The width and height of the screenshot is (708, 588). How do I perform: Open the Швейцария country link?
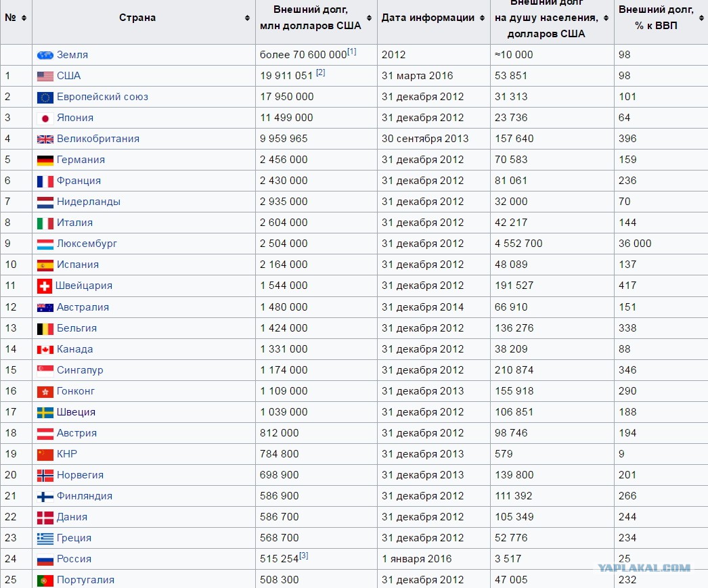pyautogui.click(x=84, y=286)
